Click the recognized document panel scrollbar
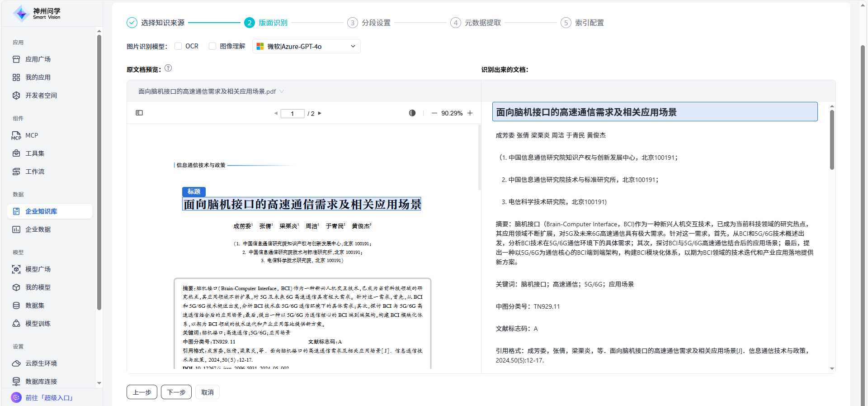The width and height of the screenshot is (868, 406). tap(832, 140)
